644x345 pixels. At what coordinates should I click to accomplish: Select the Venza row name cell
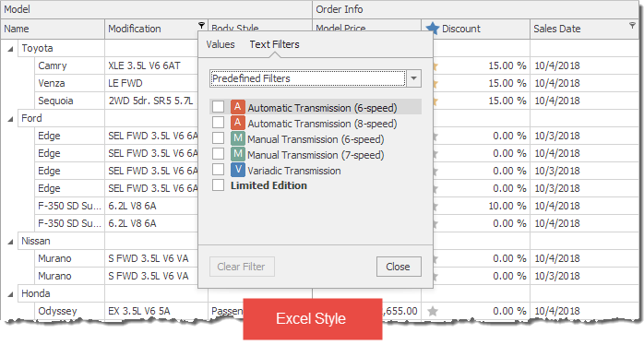[69, 83]
